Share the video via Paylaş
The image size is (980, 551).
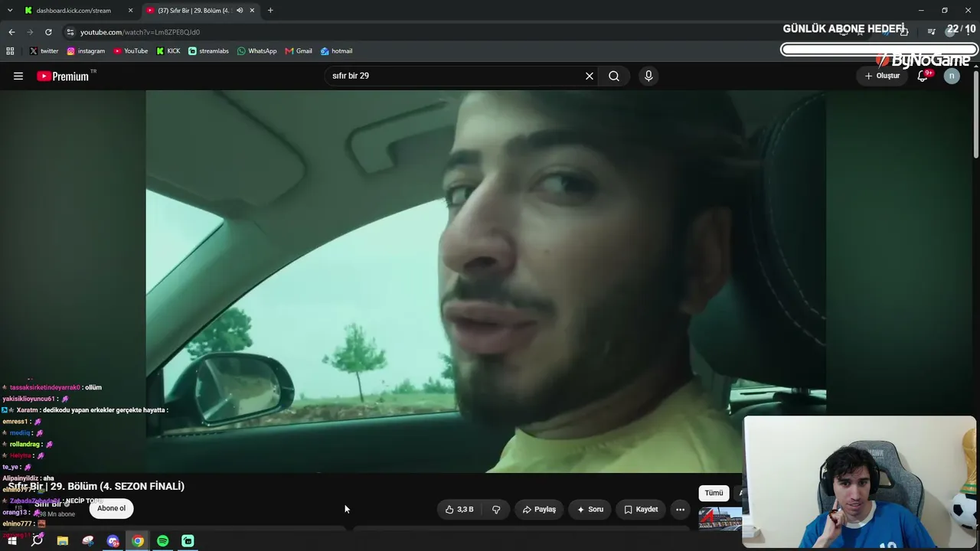pyautogui.click(x=539, y=509)
